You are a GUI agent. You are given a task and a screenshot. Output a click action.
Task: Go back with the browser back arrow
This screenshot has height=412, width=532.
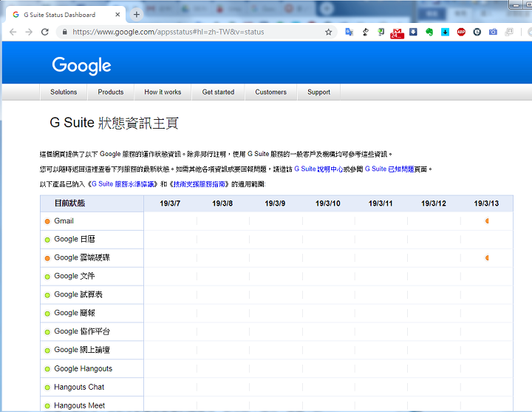coord(13,32)
